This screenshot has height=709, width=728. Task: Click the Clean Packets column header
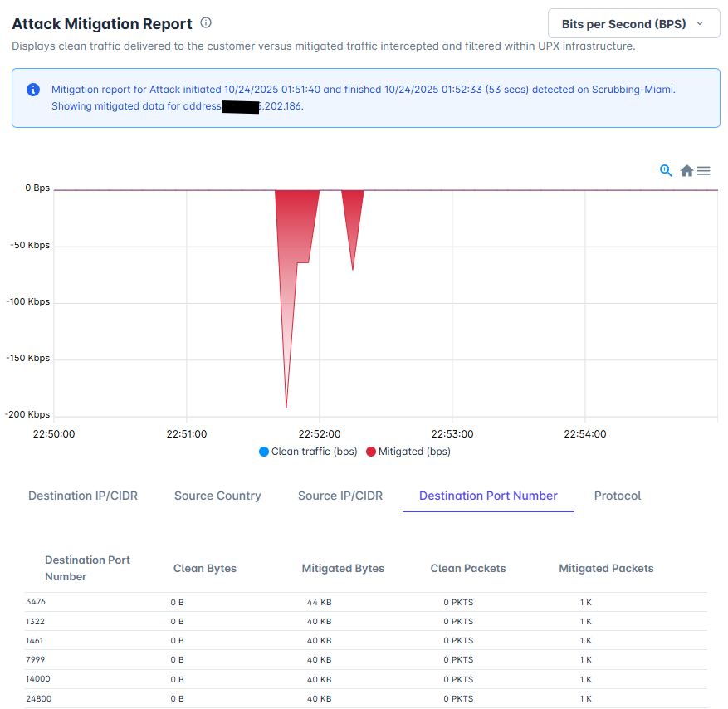pos(468,569)
